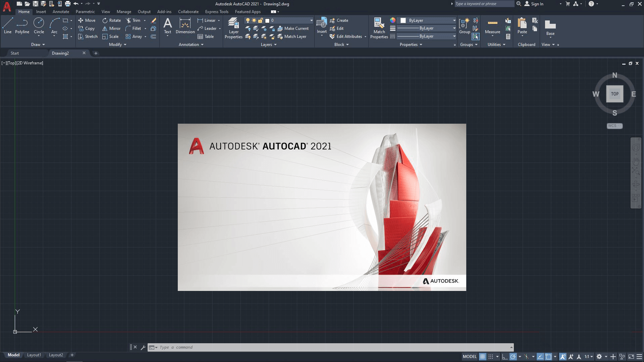Click Sign In
This screenshot has width=644, height=362.
pos(534,4)
